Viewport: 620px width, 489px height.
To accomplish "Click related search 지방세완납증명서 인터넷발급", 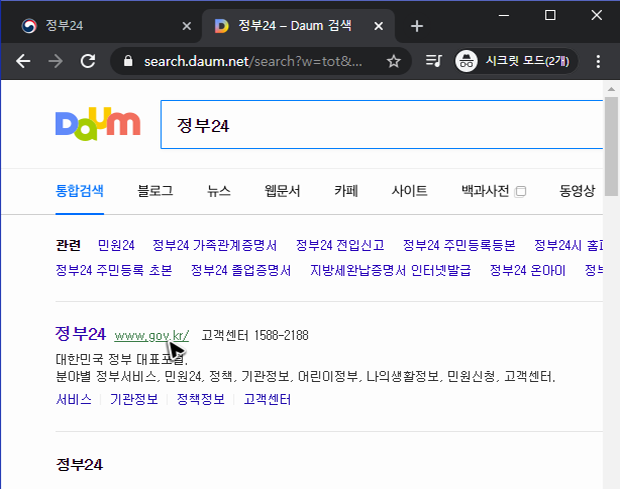I will point(391,270).
